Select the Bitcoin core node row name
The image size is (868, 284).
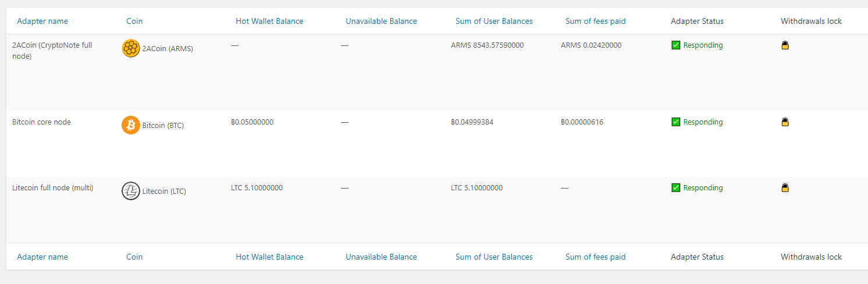(x=41, y=122)
